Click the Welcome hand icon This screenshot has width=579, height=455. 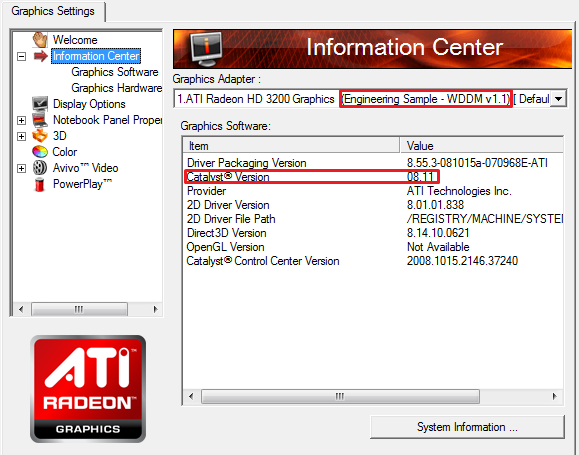tap(40, 40)
